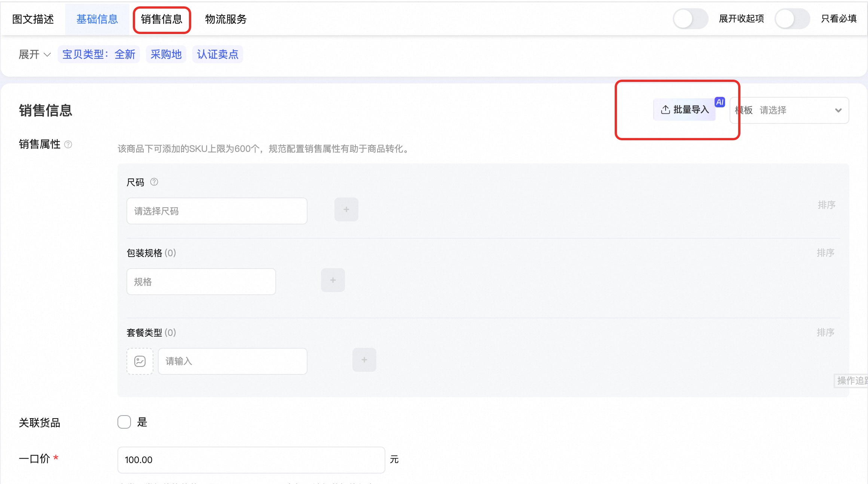Click the help icon beside 销售属性
This screenshot has width=868, height=484.
68,144
